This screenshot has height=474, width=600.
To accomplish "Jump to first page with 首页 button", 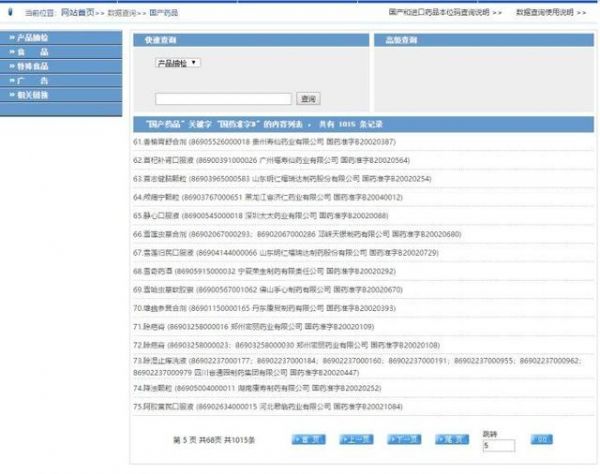I will [308, 440].
